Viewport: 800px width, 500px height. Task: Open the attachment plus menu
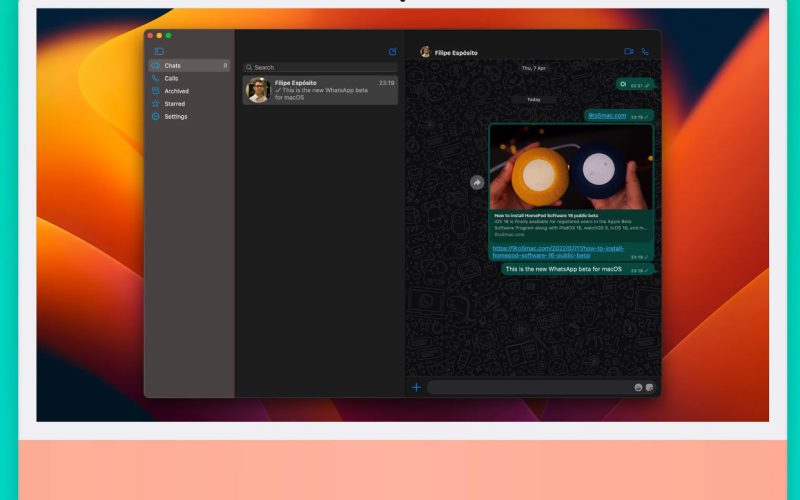pos(416,387)
